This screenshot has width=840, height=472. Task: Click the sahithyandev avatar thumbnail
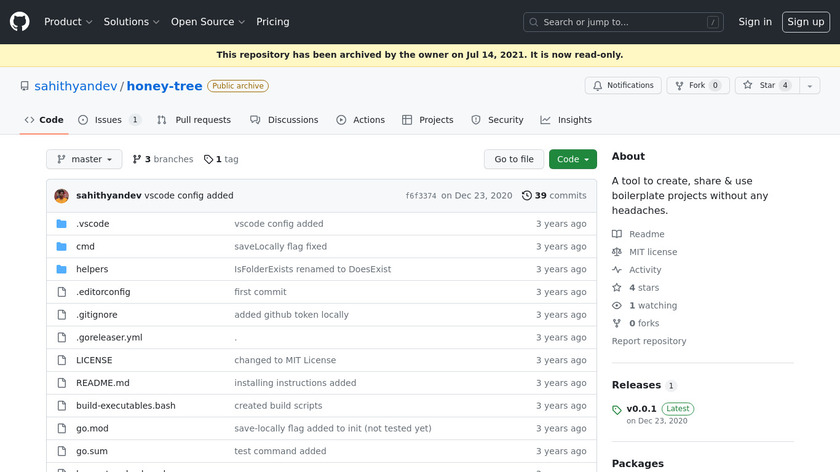click(61, 196)
